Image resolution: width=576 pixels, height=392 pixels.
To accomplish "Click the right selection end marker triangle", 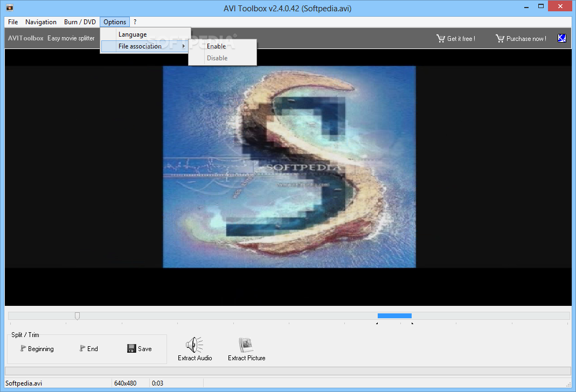I will click(x=413, y=324).
